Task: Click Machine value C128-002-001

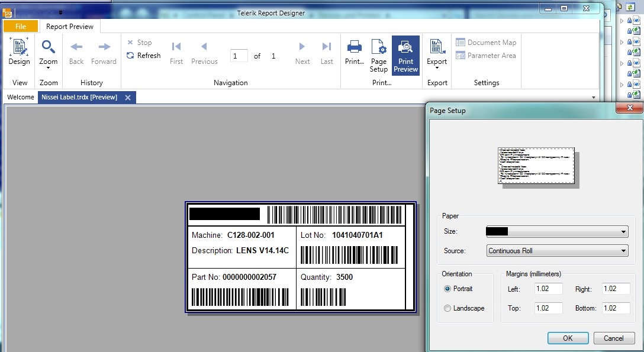Action: [250, 235]
